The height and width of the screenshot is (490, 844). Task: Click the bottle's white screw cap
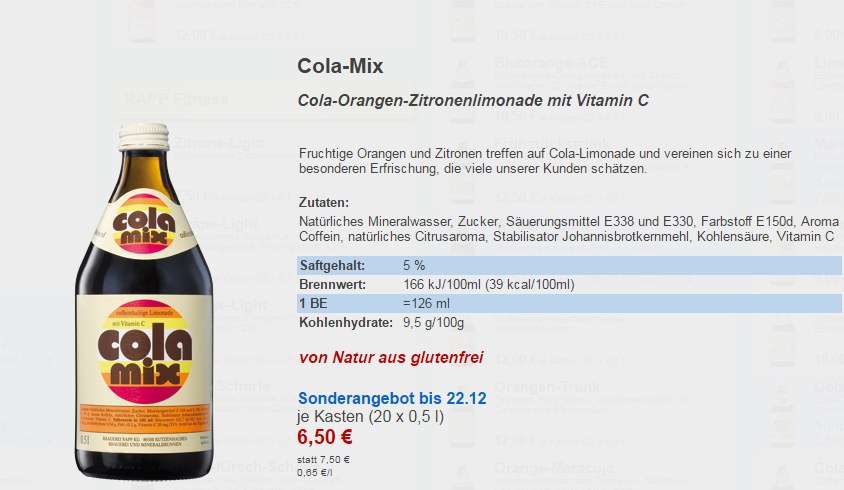pyautogui.click(x=144, y=136)
